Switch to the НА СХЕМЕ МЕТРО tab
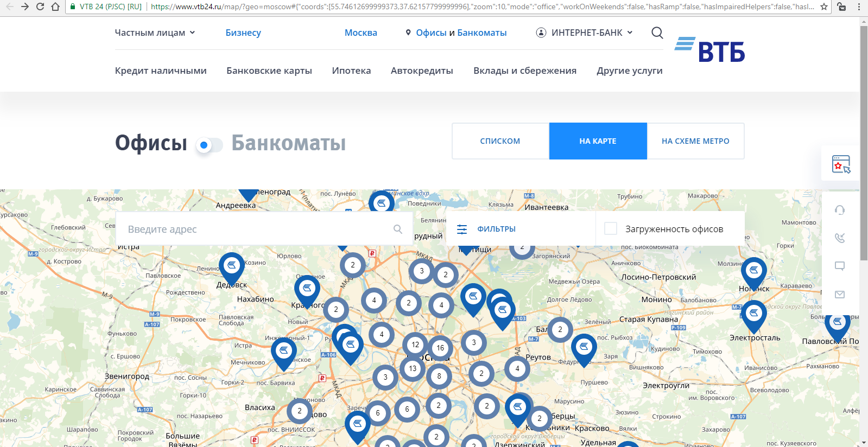 pyautogui.click(x=695, y=141)
